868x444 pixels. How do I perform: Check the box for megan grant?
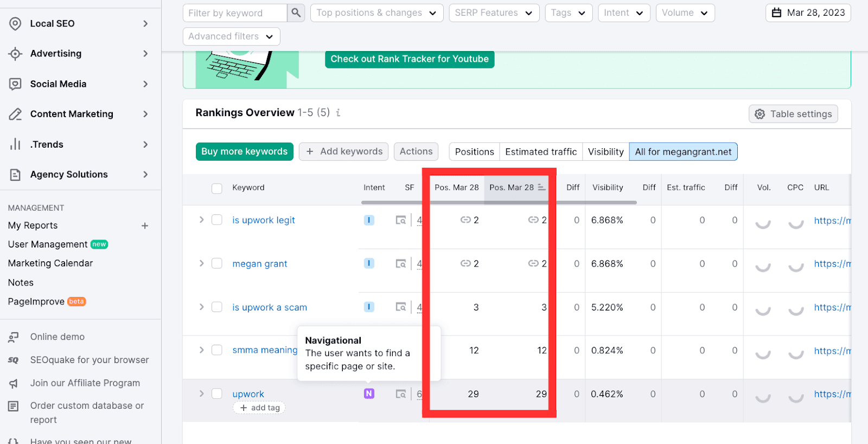[217, 263]
